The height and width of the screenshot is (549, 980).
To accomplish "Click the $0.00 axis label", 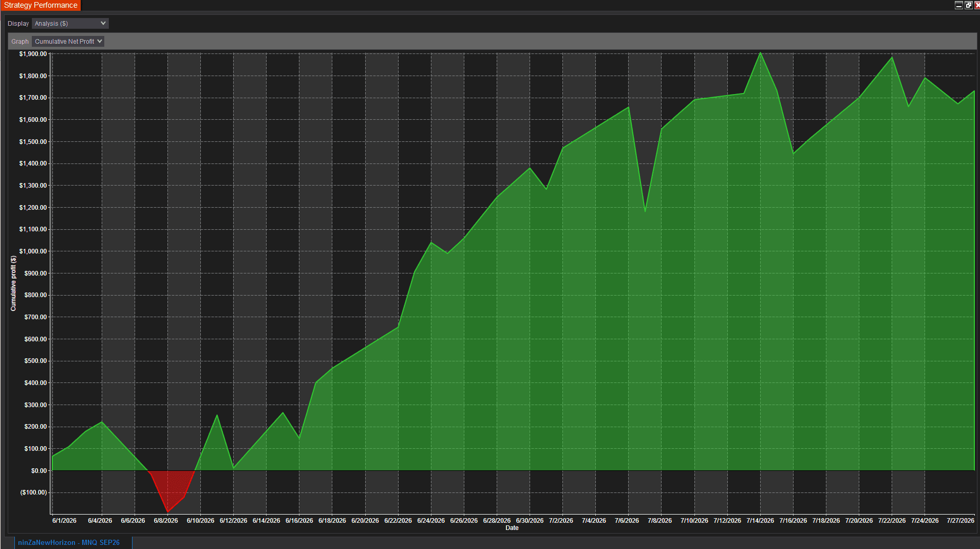I will 39,471.
